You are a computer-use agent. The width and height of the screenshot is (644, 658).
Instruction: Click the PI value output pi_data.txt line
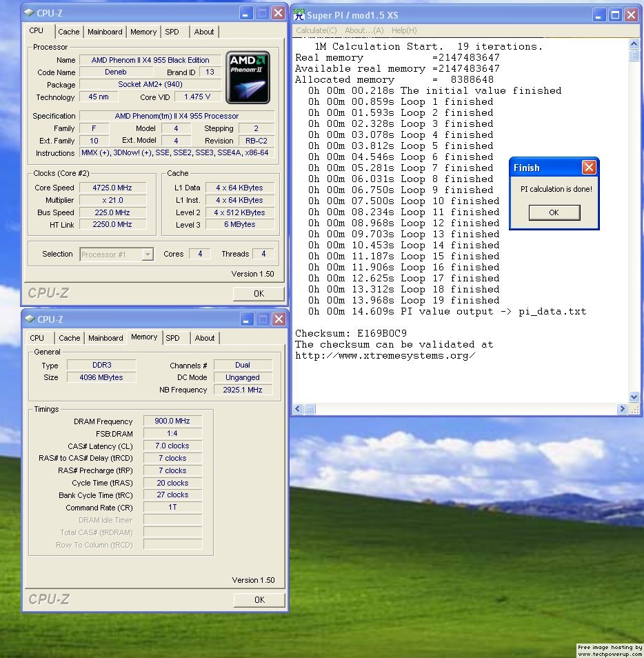coord(447,311)
